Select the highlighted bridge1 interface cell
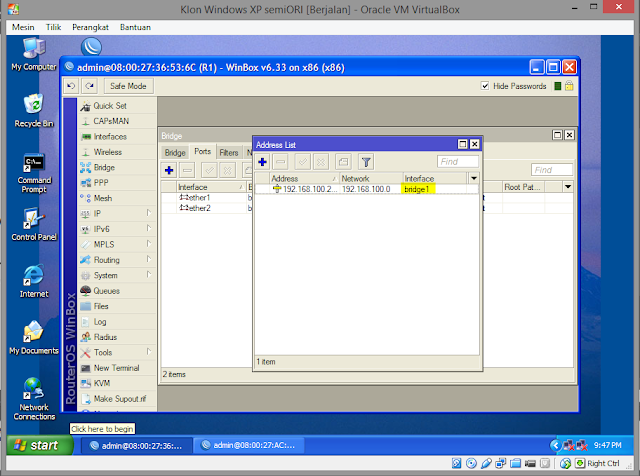This screenshot has width=640, height=476. pos(419,189)
